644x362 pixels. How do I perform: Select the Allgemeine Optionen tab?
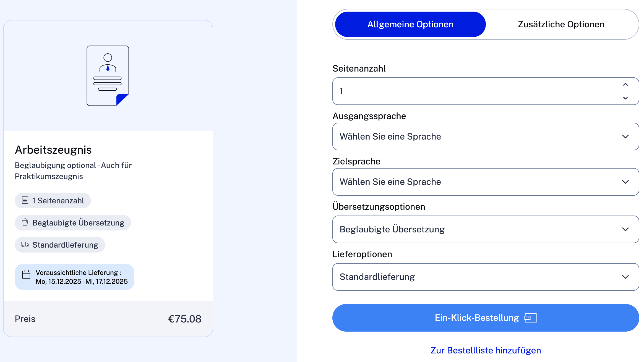click(x=410, y=24)
